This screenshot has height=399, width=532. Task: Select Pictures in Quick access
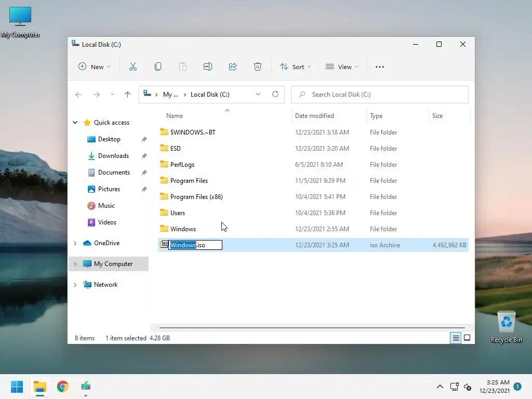(109, 189)
